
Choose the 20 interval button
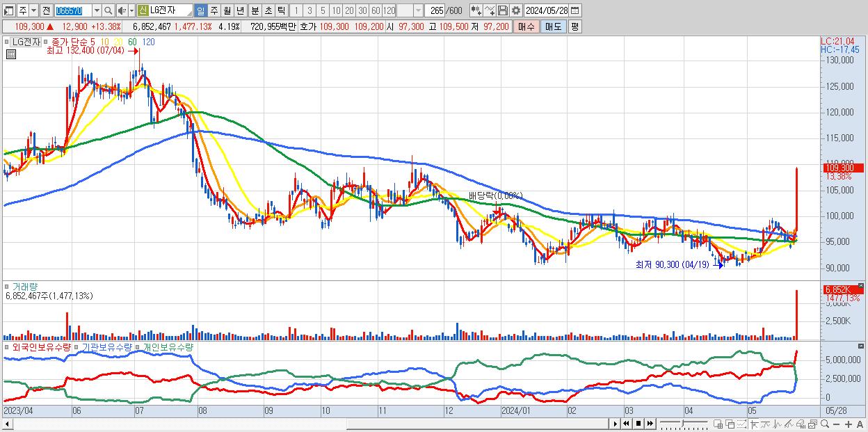pyautogui.click(x=349, y=10)
